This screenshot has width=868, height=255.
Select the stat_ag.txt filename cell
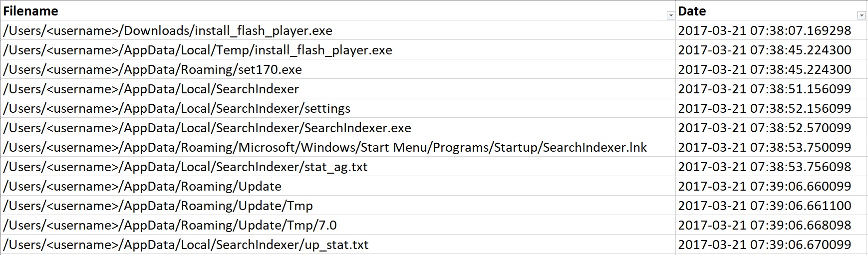185,167
